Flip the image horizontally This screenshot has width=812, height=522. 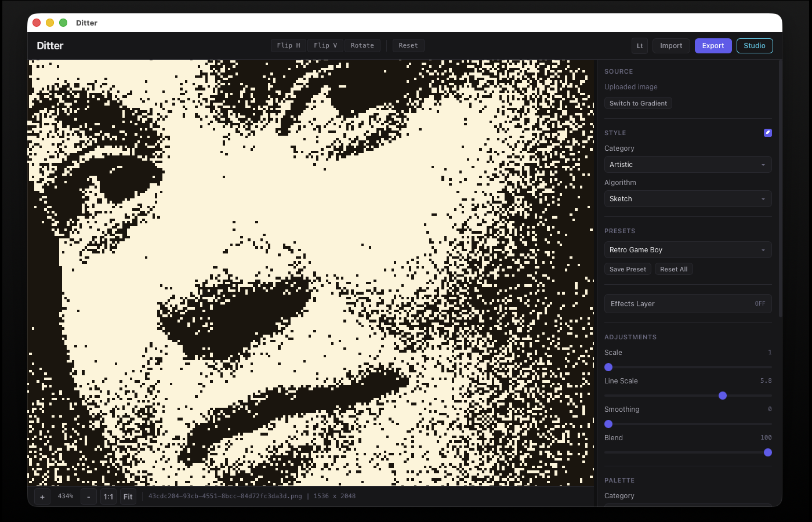[288, 46]
